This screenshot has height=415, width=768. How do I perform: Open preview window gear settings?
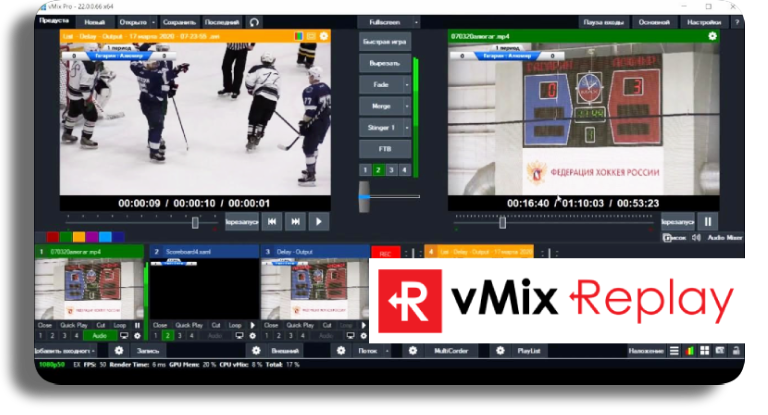point(324,36)
